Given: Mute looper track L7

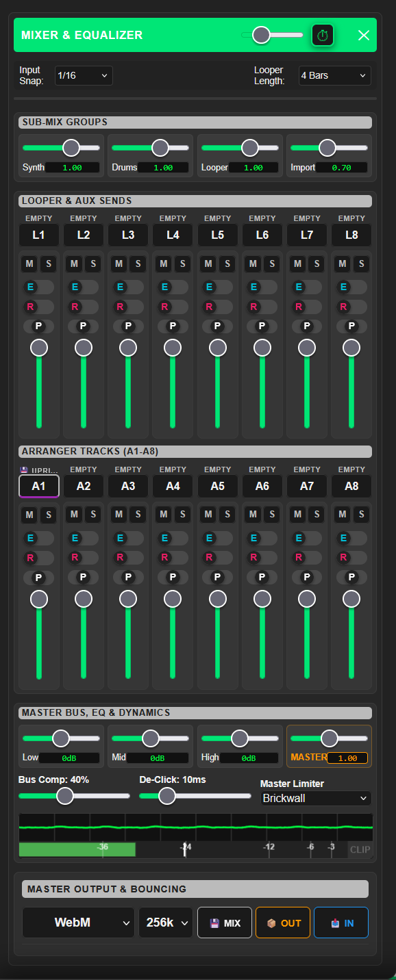Looking at the screenshot, I should coord(298,263).
